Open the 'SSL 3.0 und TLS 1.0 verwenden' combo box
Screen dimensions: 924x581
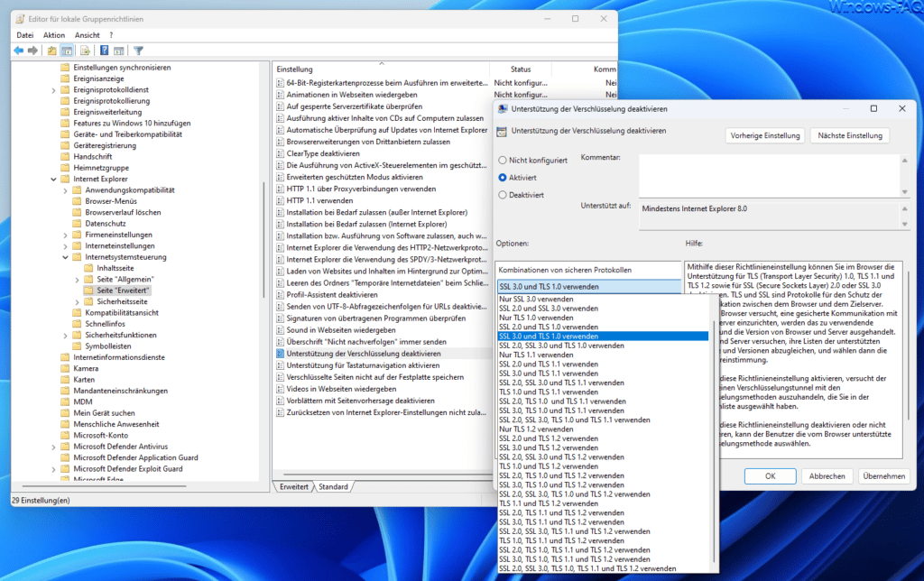pos(588,286)
